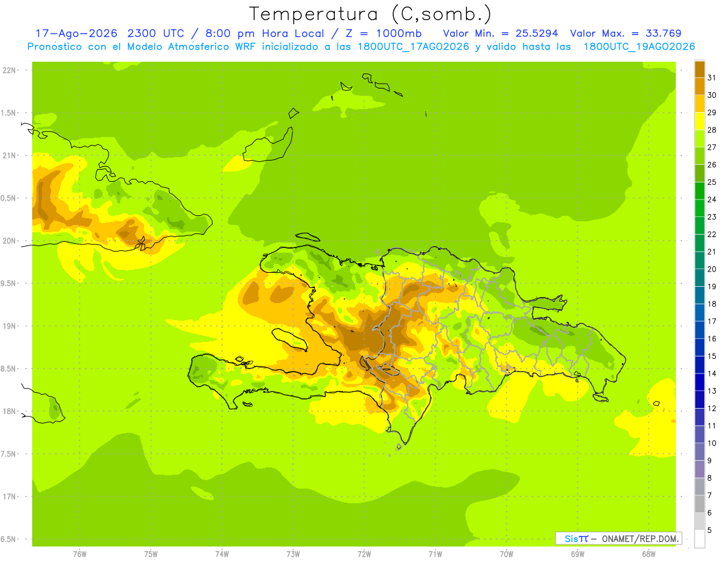
Task: Click the "Valor Max. = 33.769" value
Action: point(626,33)
